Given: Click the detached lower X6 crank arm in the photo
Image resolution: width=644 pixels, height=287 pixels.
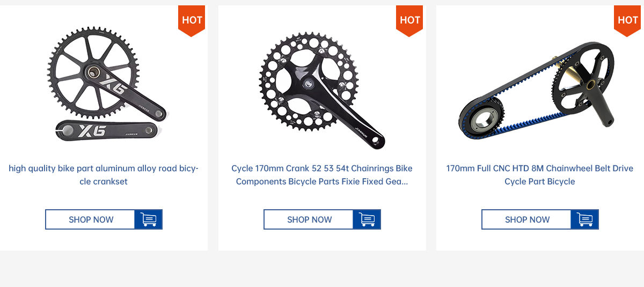Looking at the screenshot, I should pos(106,130).
